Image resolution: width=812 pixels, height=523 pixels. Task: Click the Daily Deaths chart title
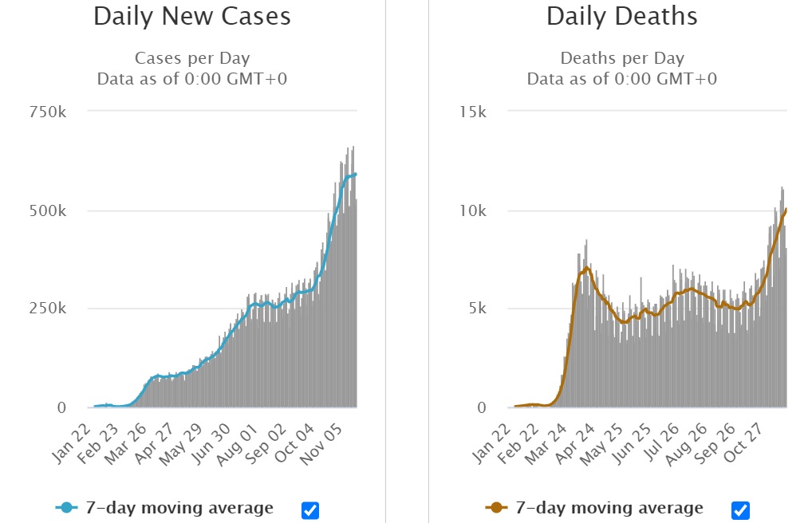click(622, 17)
